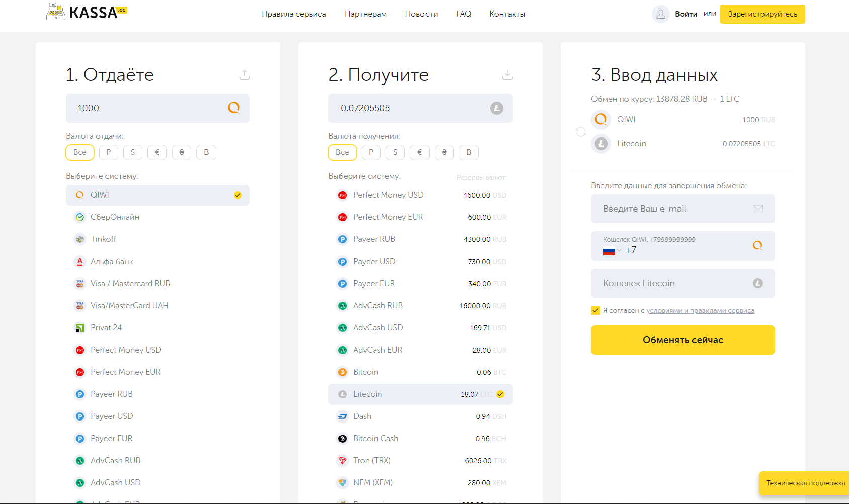Select Bitcoin Cash as receiving currency

420,439
